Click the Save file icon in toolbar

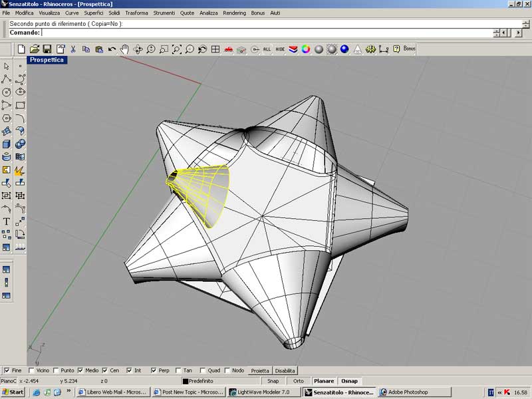point(47,49)
